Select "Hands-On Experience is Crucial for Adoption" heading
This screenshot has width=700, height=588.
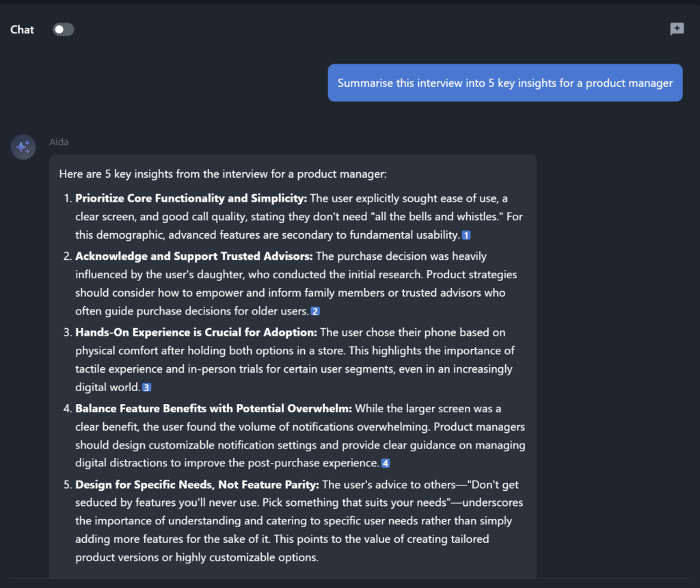[x=196, y=332]
